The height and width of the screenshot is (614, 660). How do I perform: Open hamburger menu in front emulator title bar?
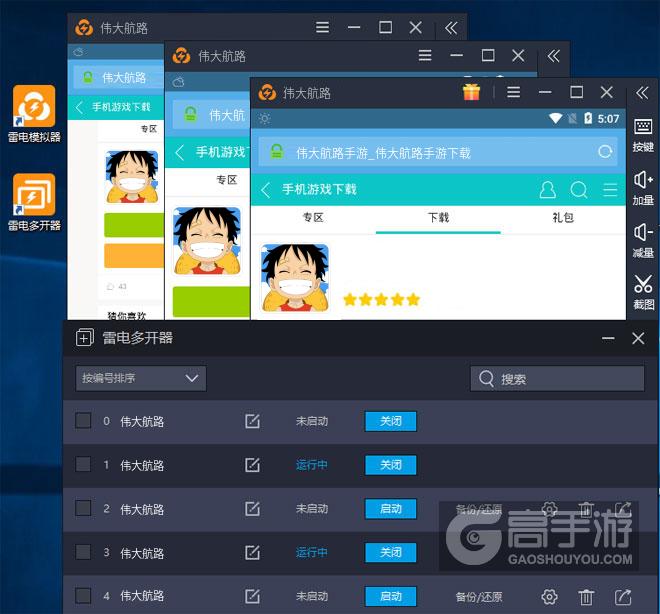pos(513,92)
